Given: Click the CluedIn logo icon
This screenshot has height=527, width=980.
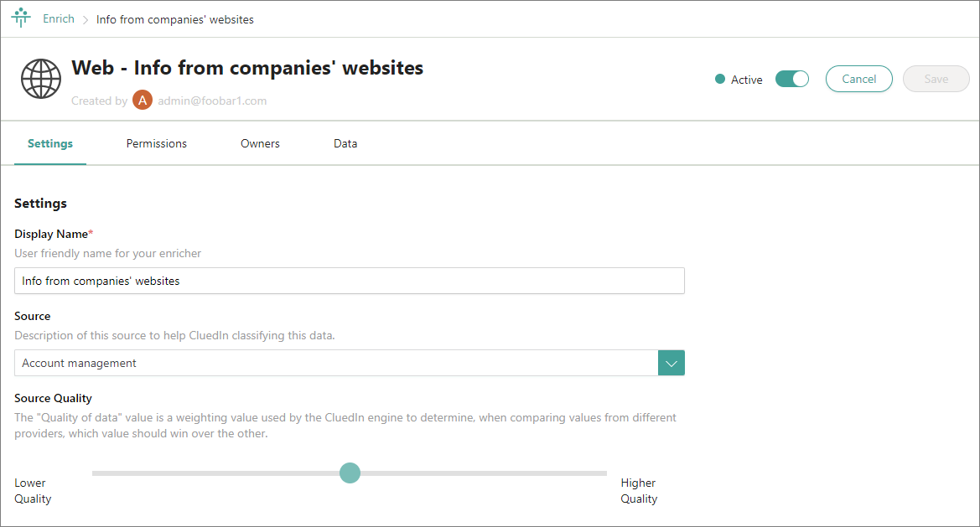Looking at the screenshot, I should click(21, 18).
